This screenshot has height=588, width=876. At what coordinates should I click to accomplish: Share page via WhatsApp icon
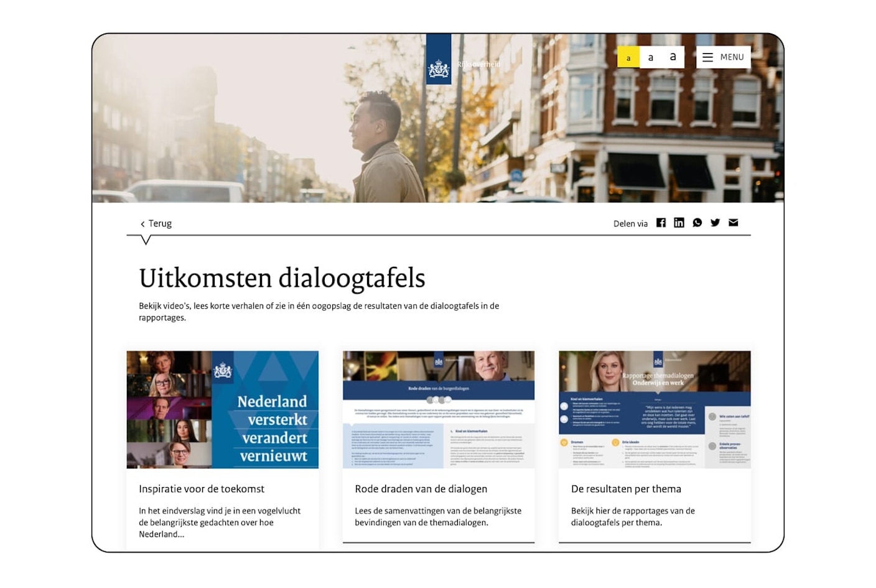click(697, 223)
